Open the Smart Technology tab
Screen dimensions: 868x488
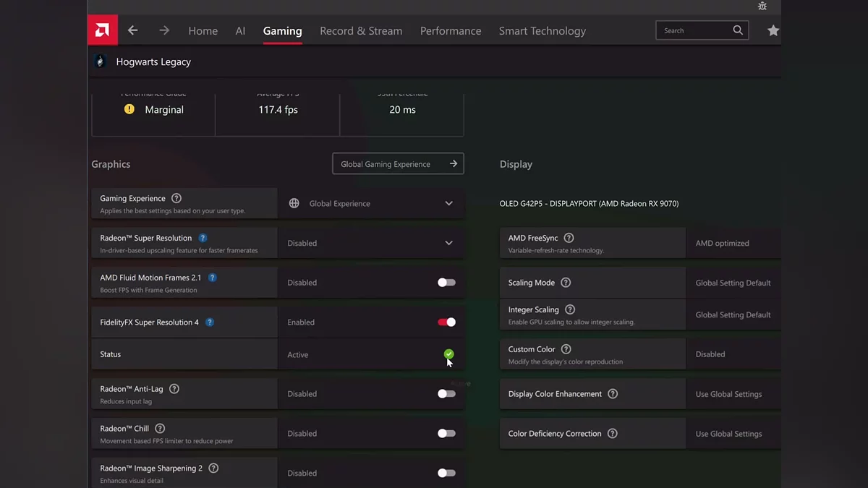(542, 31)
